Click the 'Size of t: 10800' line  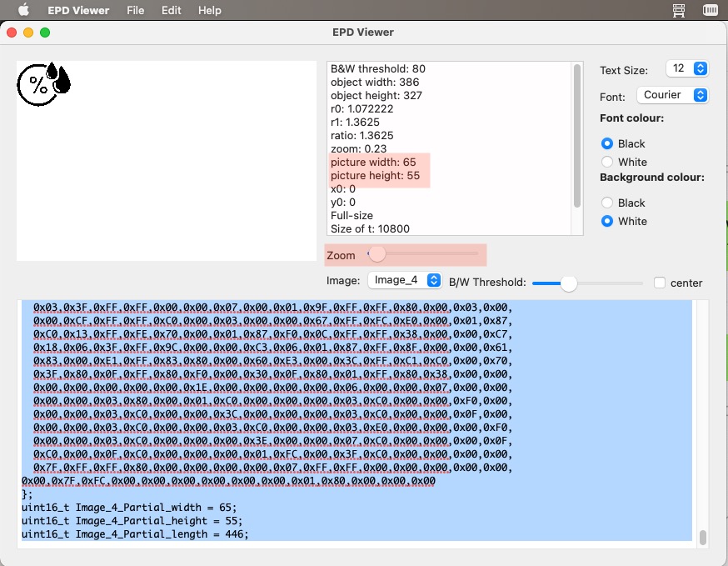[x=370, y=229]
